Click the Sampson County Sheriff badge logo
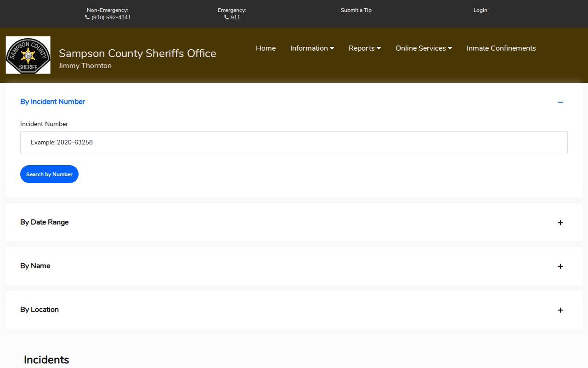The width and height of the screenshot is (588, 368). click(x=28, y=55)
